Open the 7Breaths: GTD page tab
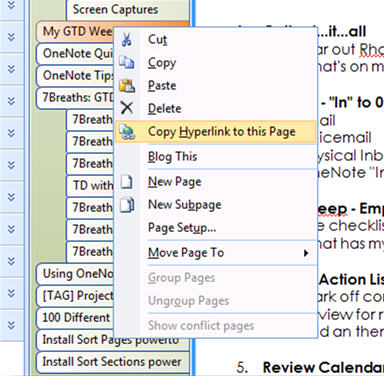 tap(75, 97)
